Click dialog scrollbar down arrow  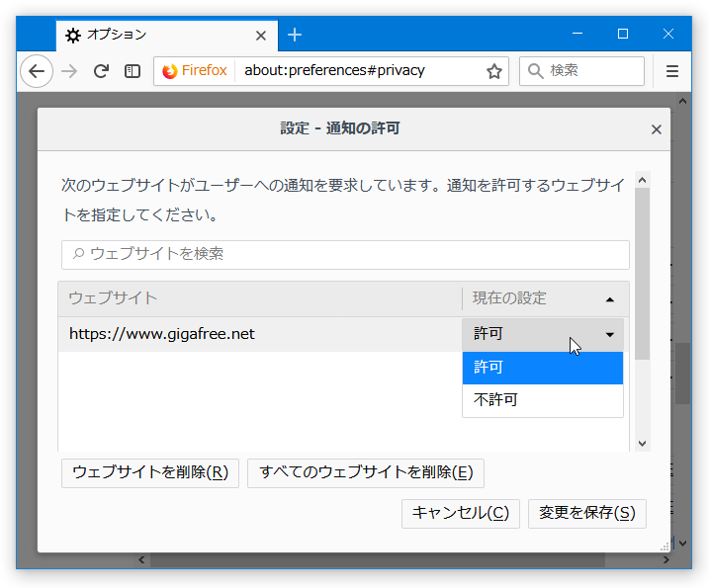[642, 444]
